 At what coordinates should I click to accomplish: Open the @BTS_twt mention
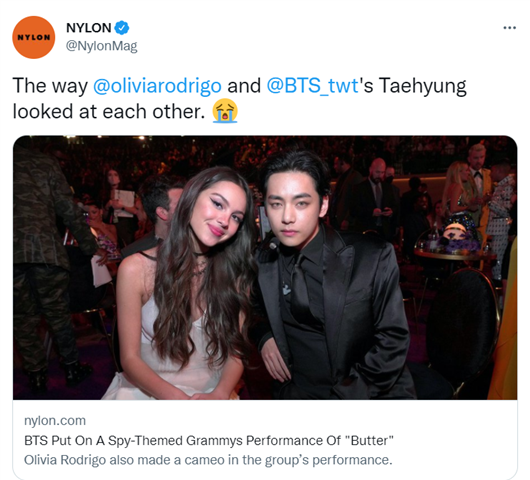pos(312,85)
